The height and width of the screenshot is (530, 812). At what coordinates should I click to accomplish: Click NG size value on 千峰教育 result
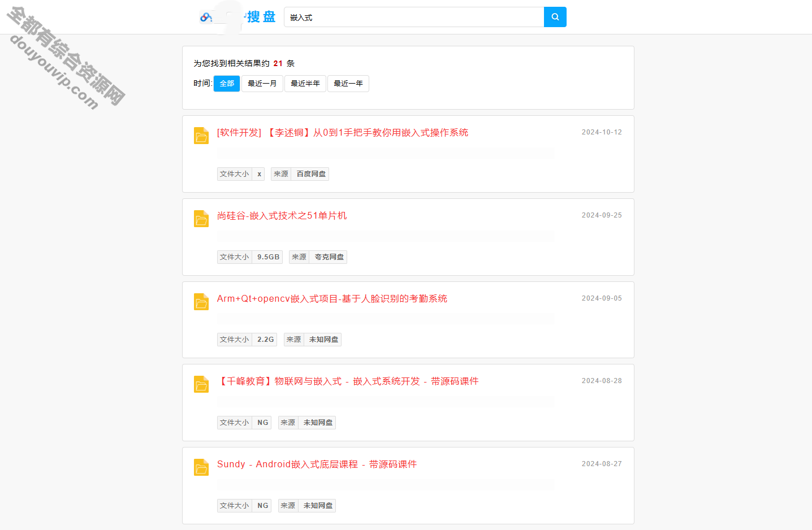click(262, 423)
